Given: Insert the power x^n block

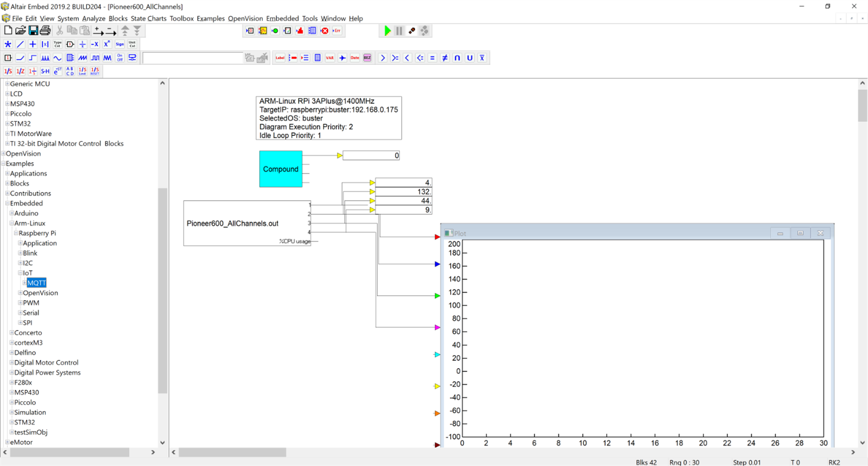Looking at the screenshot, I should (x=107, y=44).
